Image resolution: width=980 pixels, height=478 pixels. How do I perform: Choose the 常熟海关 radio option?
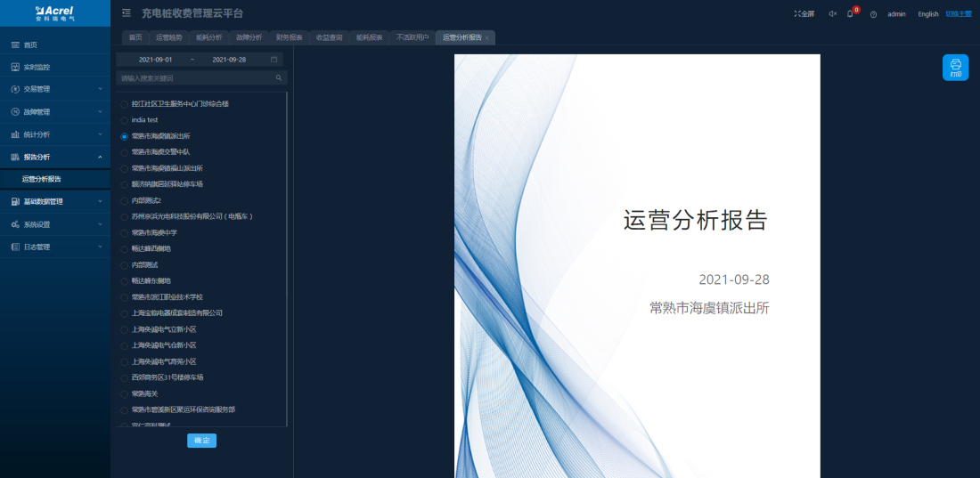[x=125, y=393]
